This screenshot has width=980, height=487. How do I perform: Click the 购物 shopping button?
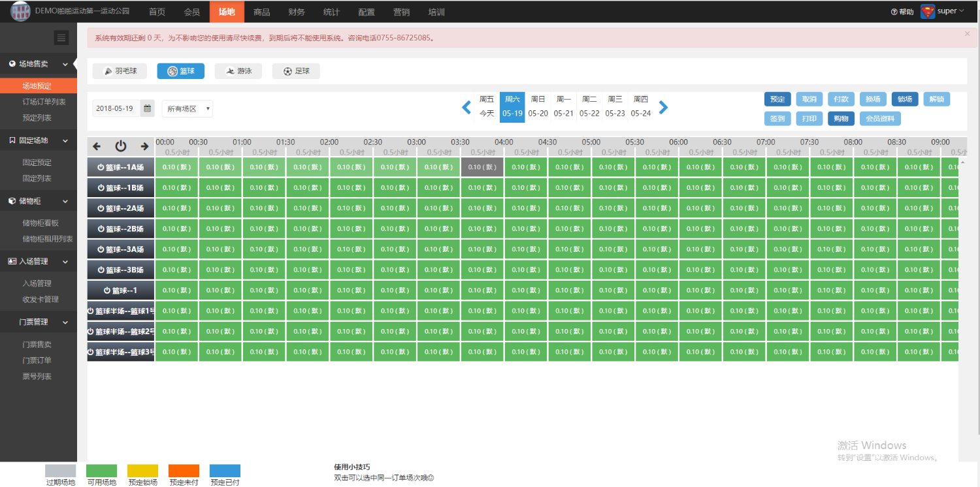(x=841, y=119)
